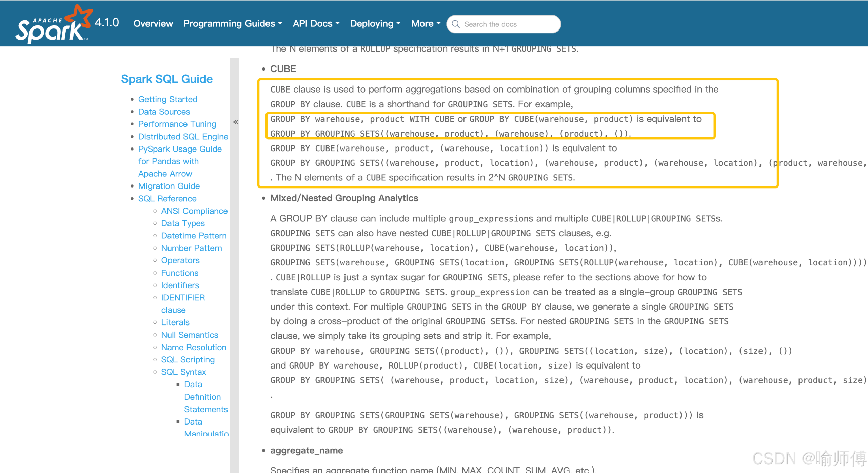The width and height of the screenshot is (868, 473).
Task: Collapse the sidebar with the double-chevron icon
Action: 236,122
